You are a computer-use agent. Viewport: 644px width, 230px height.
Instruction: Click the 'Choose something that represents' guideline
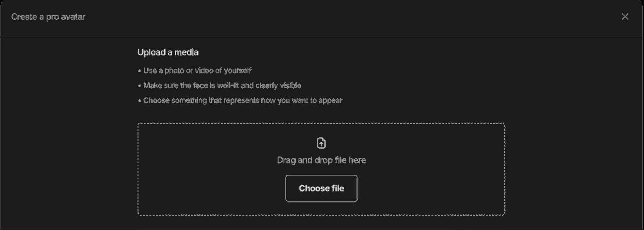pos(242,101)
